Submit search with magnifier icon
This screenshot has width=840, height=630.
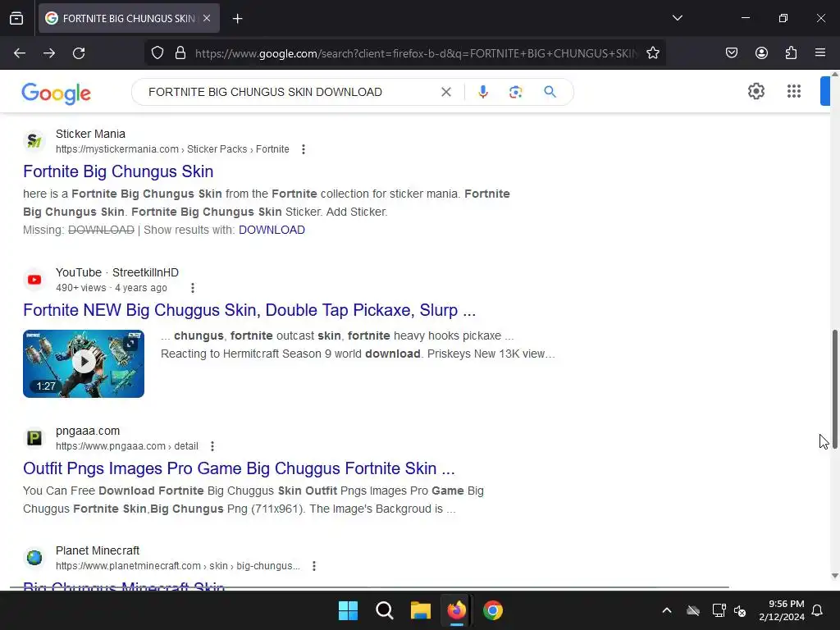[x=550, y=92]
